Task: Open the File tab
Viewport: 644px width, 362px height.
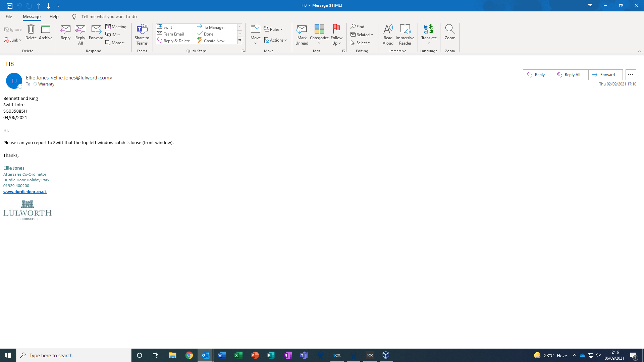Action: click(9, 16)
